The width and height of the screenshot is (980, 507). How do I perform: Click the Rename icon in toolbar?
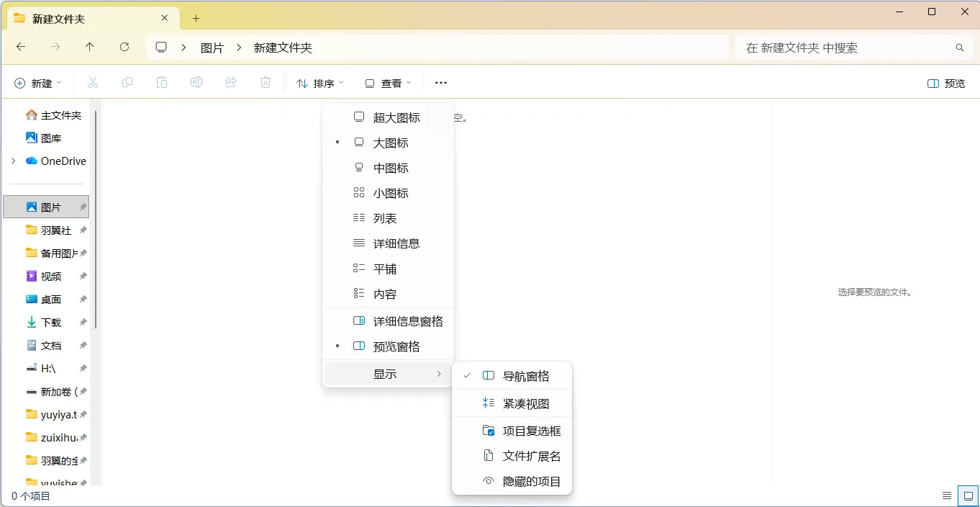click(196, 83)
